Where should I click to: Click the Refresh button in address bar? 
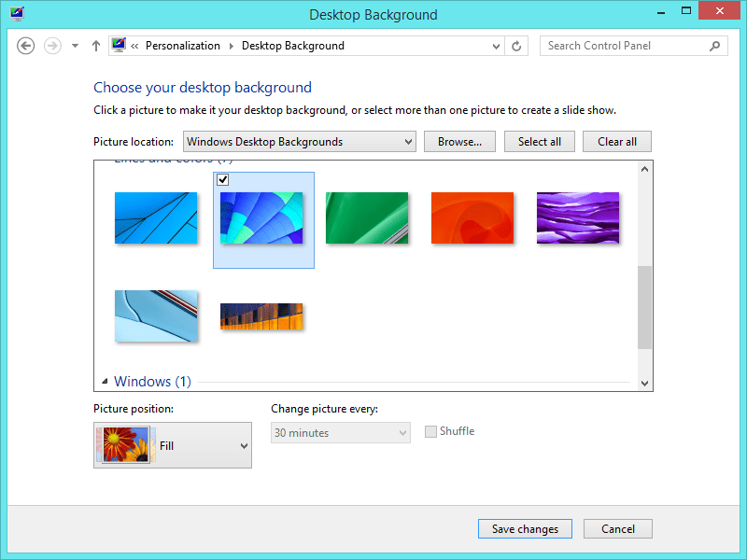[x=517, y=46]
